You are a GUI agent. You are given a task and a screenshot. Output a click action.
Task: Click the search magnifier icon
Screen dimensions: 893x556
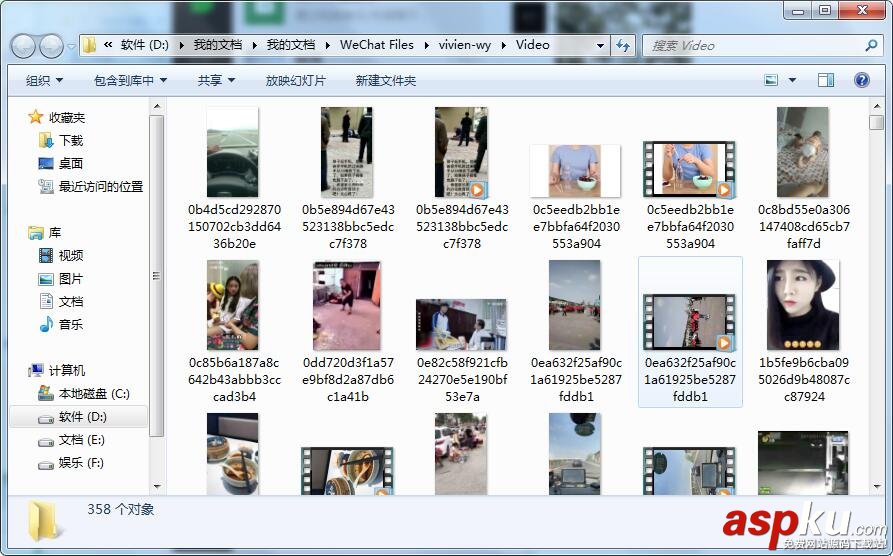point(871,46)
